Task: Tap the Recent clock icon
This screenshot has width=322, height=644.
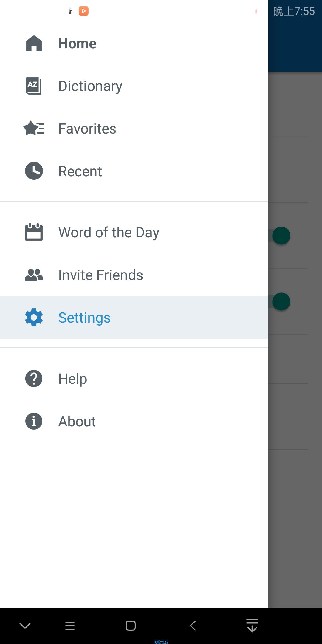Action: [x=34, y=171]
